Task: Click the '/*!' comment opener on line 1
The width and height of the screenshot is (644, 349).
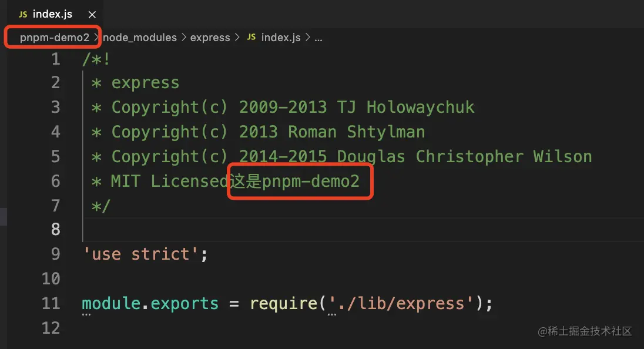Action: pyautogui.click(x=96, y=59)
